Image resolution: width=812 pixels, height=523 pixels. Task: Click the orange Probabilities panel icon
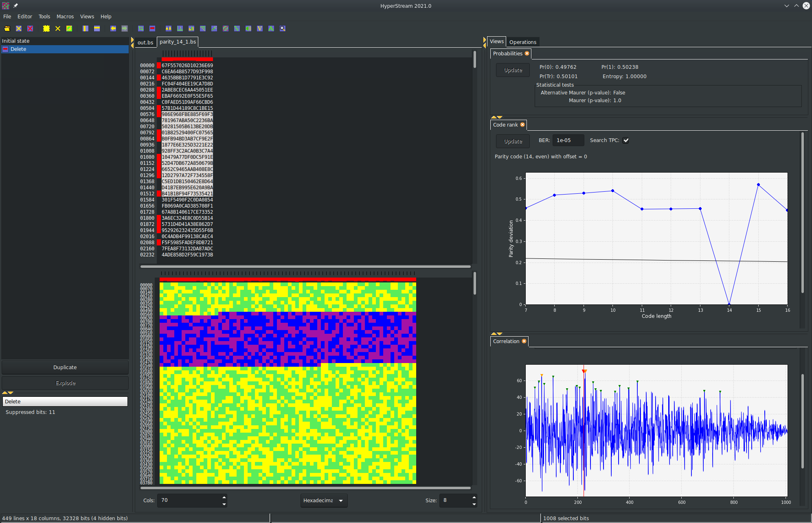(526, 54)
